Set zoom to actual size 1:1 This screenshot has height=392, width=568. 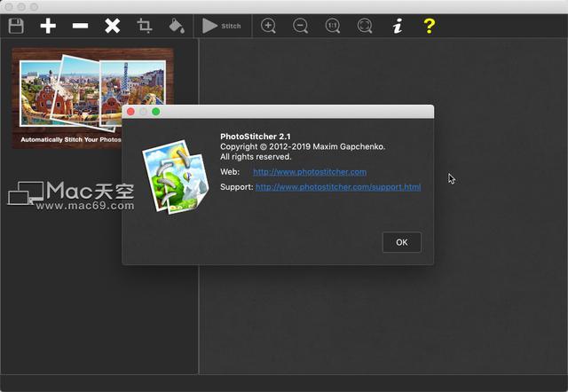point(333,26)
